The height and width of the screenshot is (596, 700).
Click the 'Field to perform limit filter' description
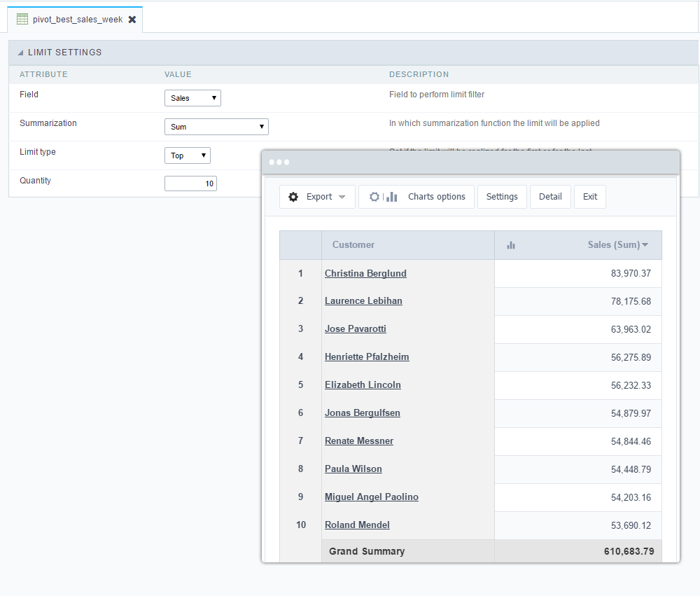[437, 95]
